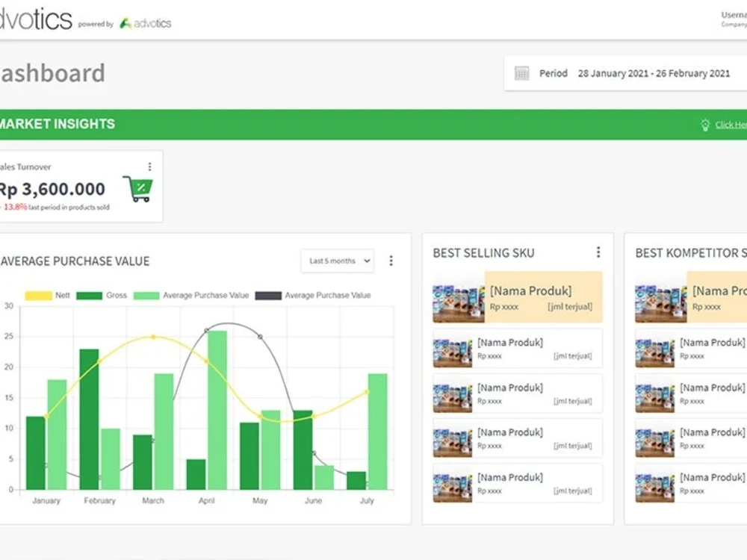747x560 pixels.
Task: Click the yellow Nett point above March
Action: (153, 337)
